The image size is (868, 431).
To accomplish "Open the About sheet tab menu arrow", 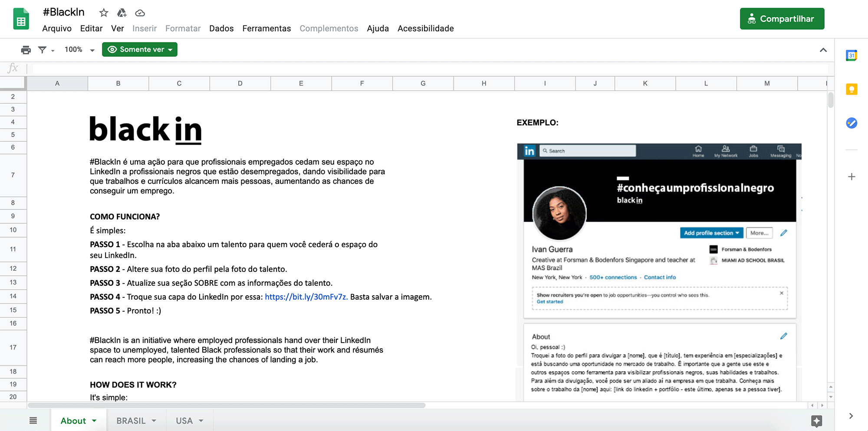I will point(94,421).
